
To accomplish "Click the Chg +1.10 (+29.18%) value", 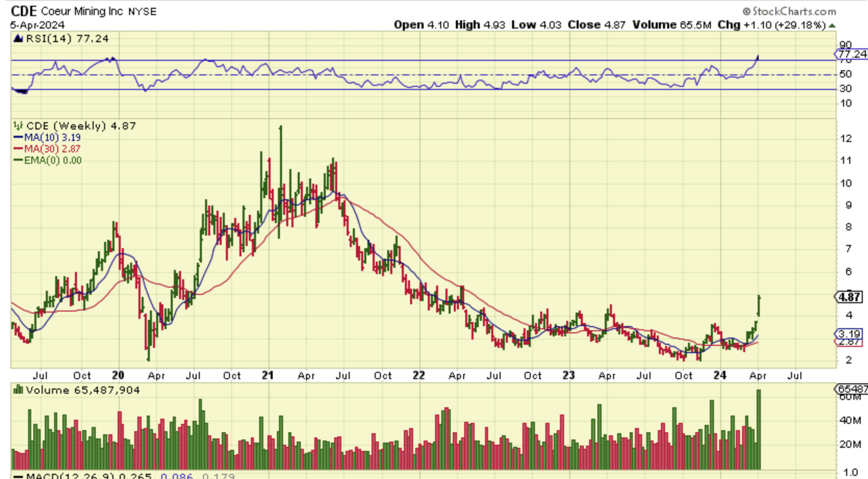I will click(771, 25).
